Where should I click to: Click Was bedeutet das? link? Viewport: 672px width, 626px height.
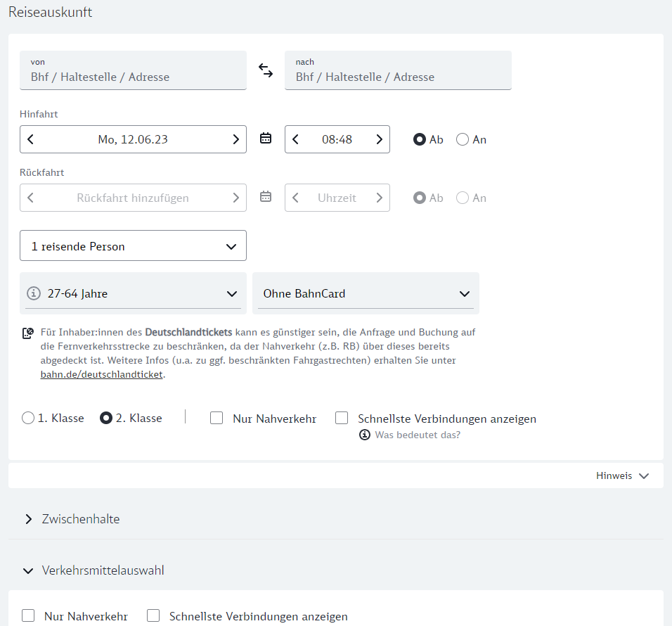(418, 435)
